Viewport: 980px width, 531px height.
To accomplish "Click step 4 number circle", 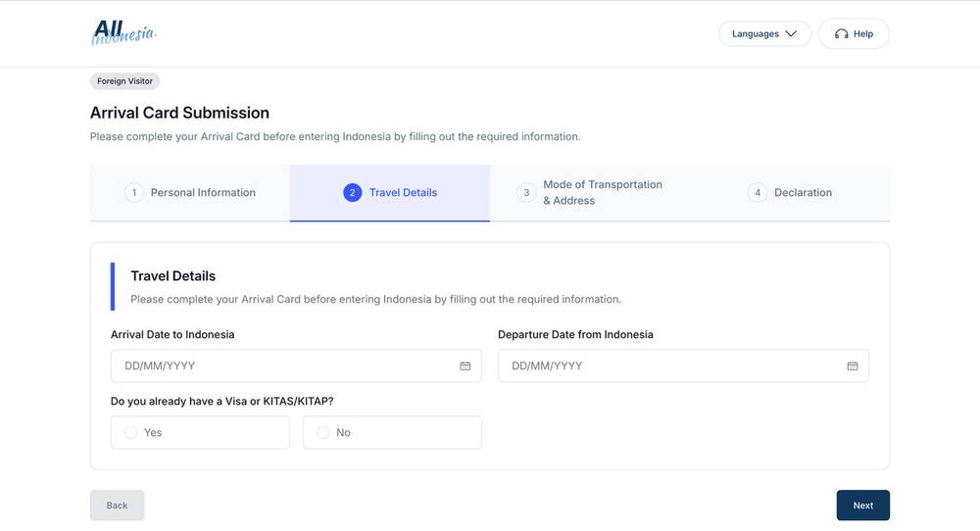I will [x=757, y=193].
